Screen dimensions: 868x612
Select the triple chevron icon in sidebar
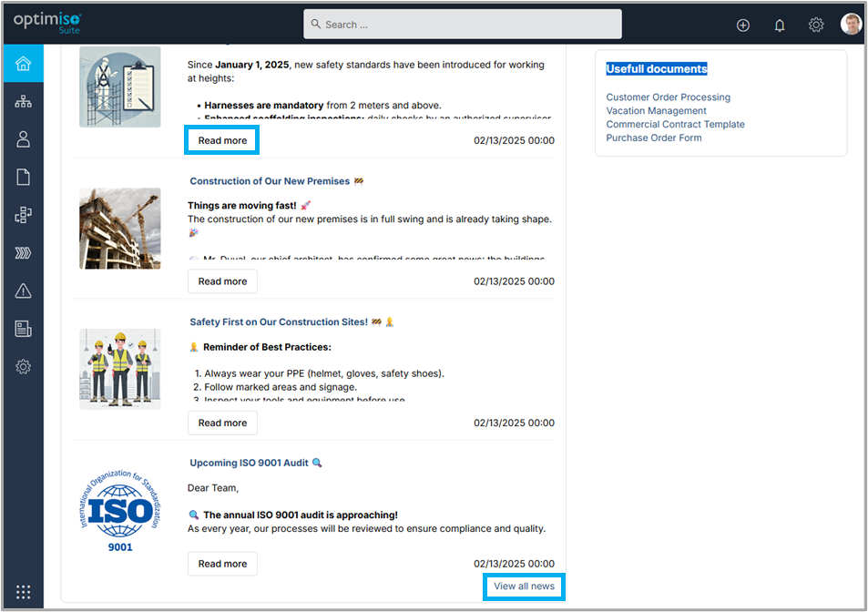coord(23,253)
